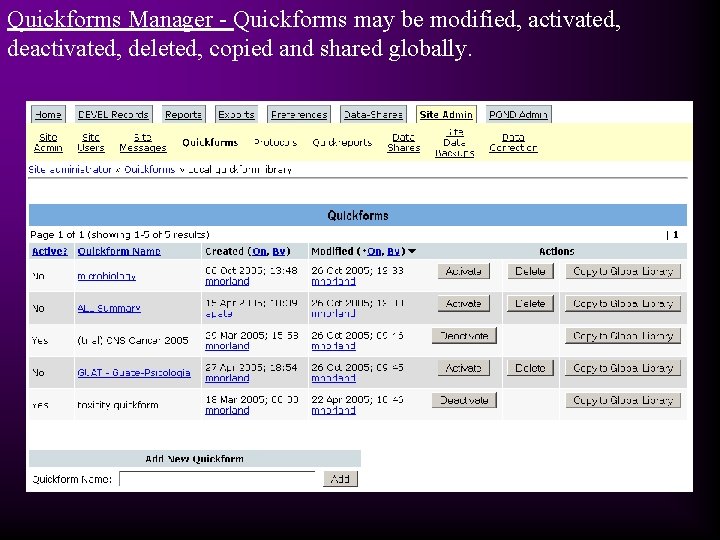Sort by Created On link

pos(259,251)
